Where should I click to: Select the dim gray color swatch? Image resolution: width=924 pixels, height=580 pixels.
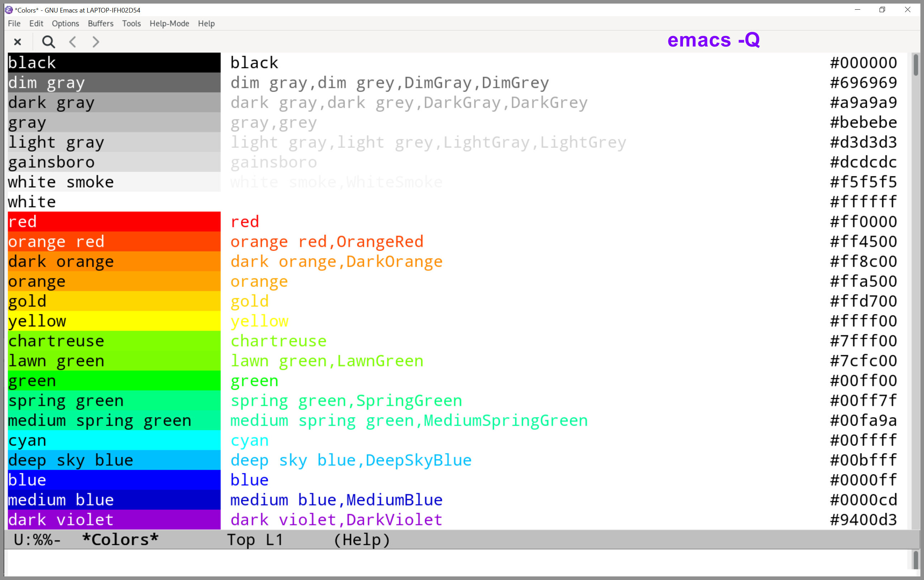pyautogui.click(x=114, y=82)
